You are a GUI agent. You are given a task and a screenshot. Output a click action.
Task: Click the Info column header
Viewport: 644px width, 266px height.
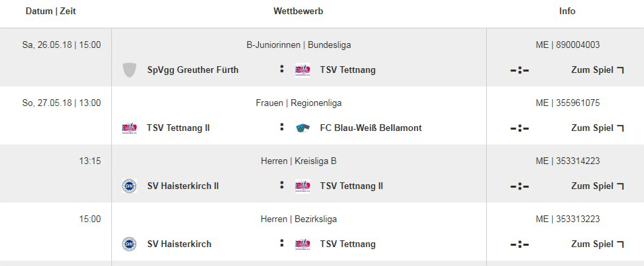pos(567,11)
